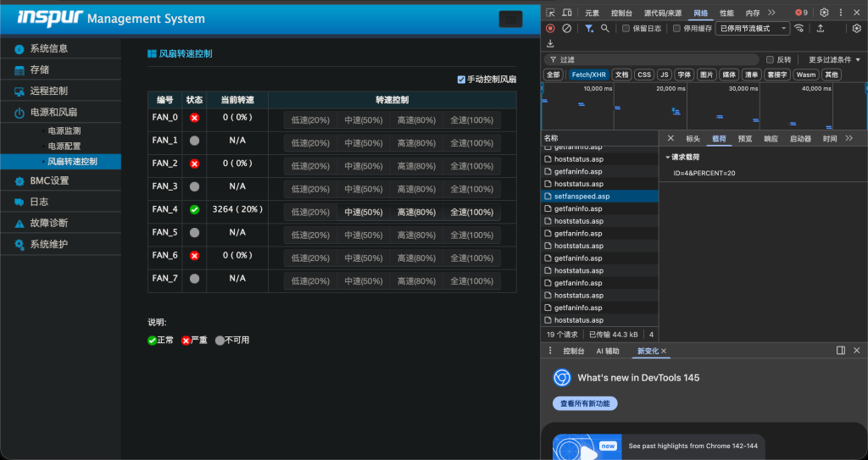This screenshot has width=868, height=460.
Task: Enable 停用缓存 disable cache checkbox
Action: click(x=676, y=28)
